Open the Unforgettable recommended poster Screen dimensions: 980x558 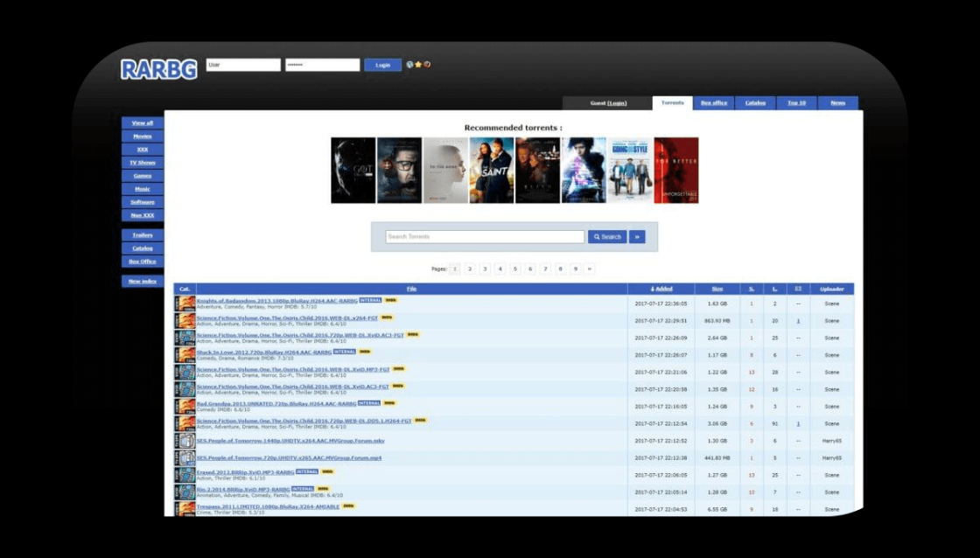tap(676, 171)
